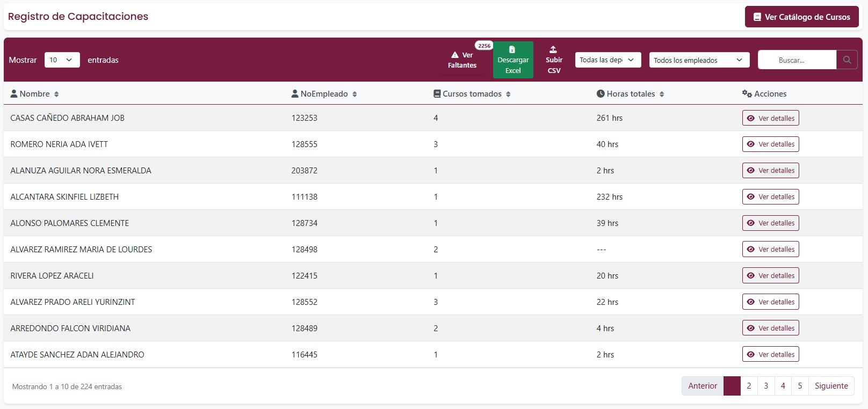The width and height of the screenshot is (868, 409).
Task: Sort by Cursos tomados column
Action: tap(508, 94)
